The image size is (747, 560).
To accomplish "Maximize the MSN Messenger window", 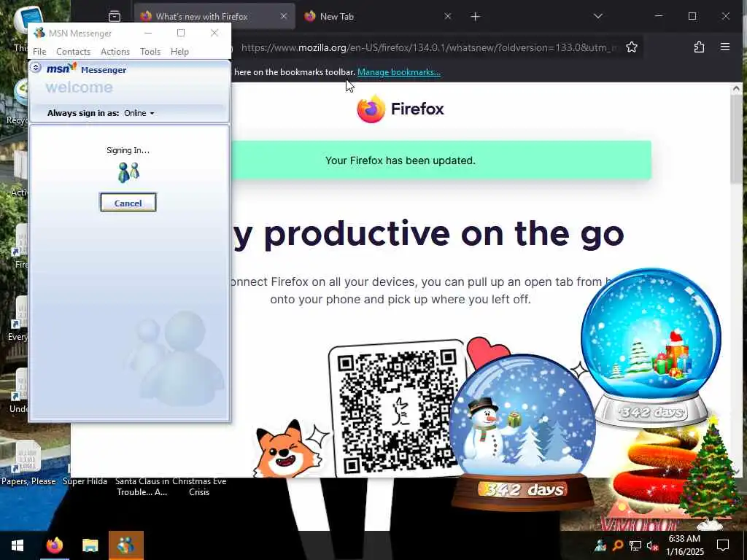I will point(181,33).
